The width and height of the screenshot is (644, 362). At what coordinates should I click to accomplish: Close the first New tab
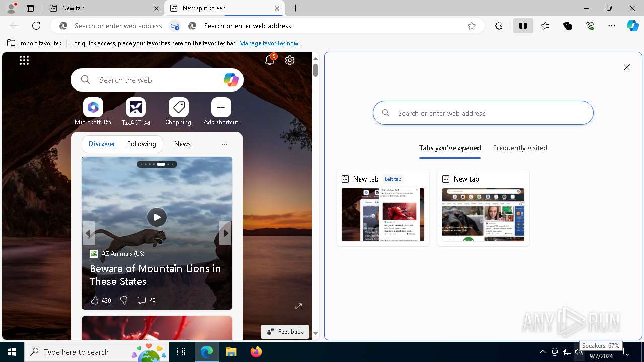click(156, 8)
